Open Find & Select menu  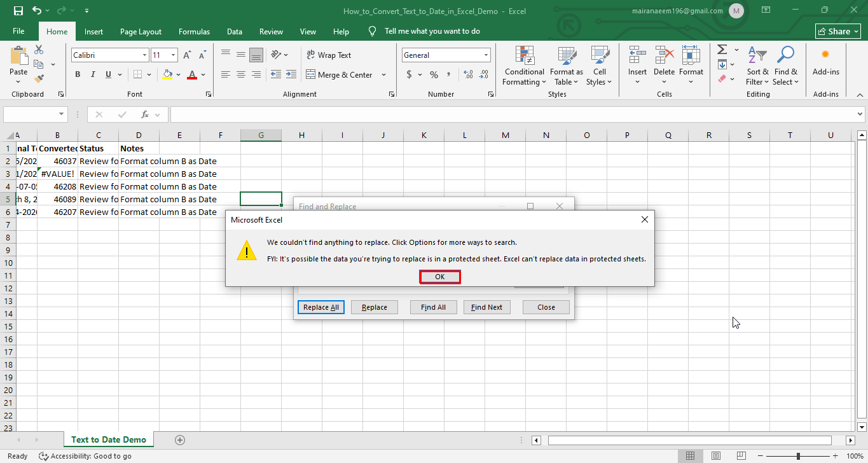pyautogui.click(x=785, y=66)
